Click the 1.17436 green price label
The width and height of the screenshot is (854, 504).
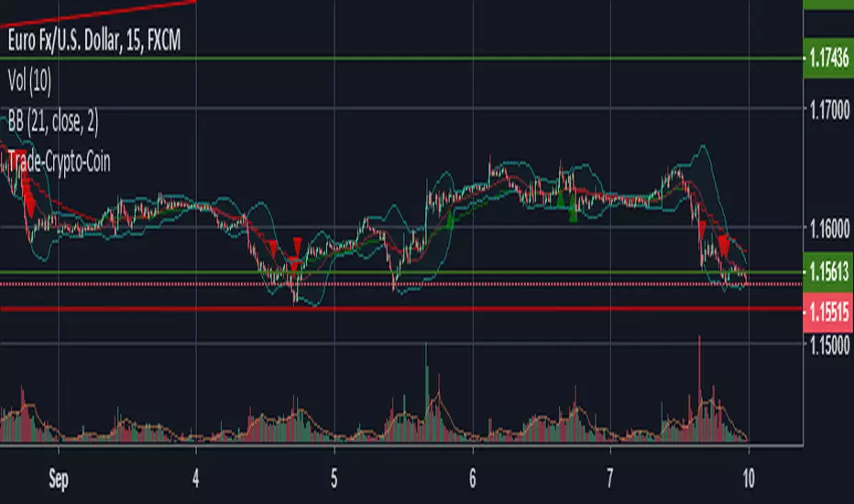click(x=828, y=58)
